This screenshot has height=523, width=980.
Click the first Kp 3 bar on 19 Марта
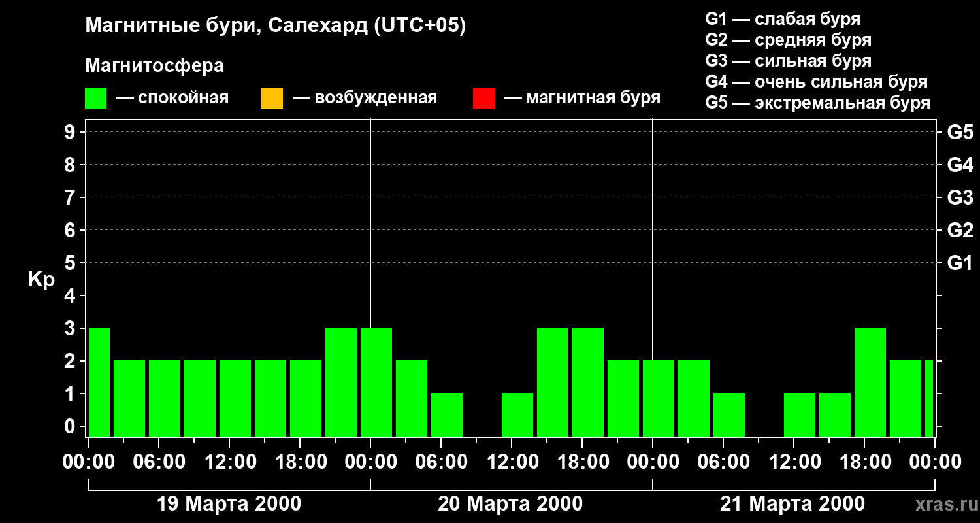(x=99, y=382)
